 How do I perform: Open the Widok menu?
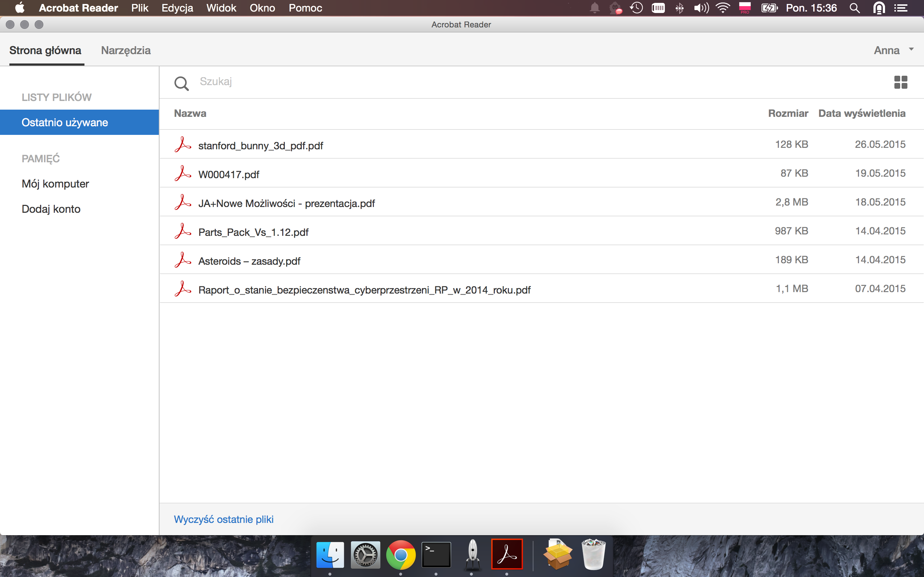221,8
